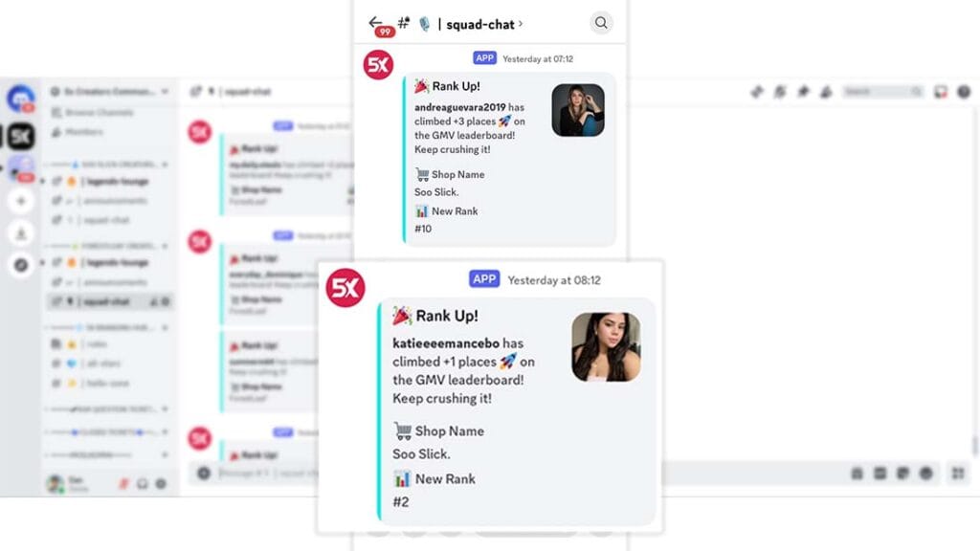Click the 5X bot avatar at 07:12
The image size is (980, 551).
point(378,65)
